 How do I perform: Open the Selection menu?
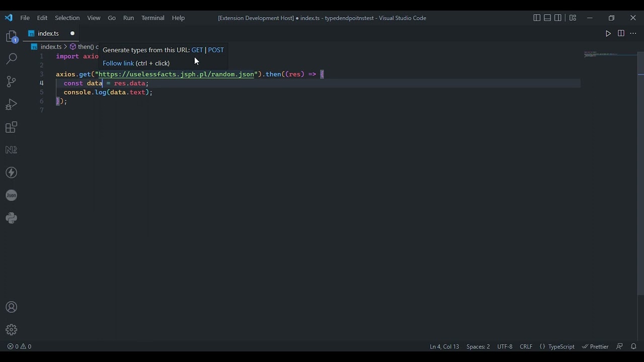67,18
